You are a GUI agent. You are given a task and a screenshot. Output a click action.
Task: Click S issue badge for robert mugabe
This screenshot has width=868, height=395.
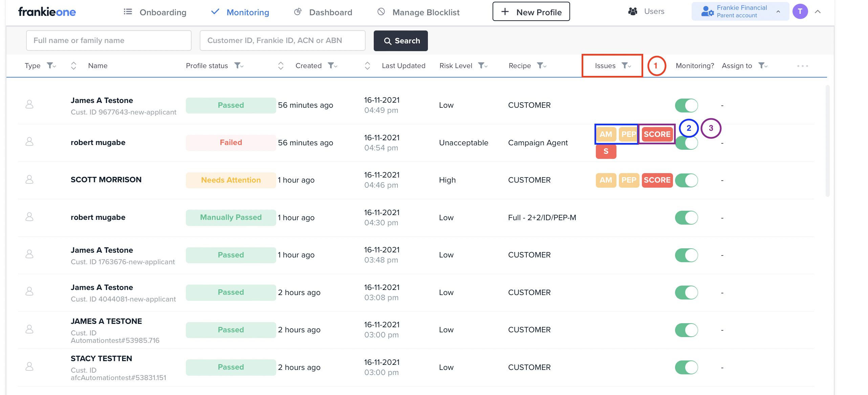click(x=606, y=151)
